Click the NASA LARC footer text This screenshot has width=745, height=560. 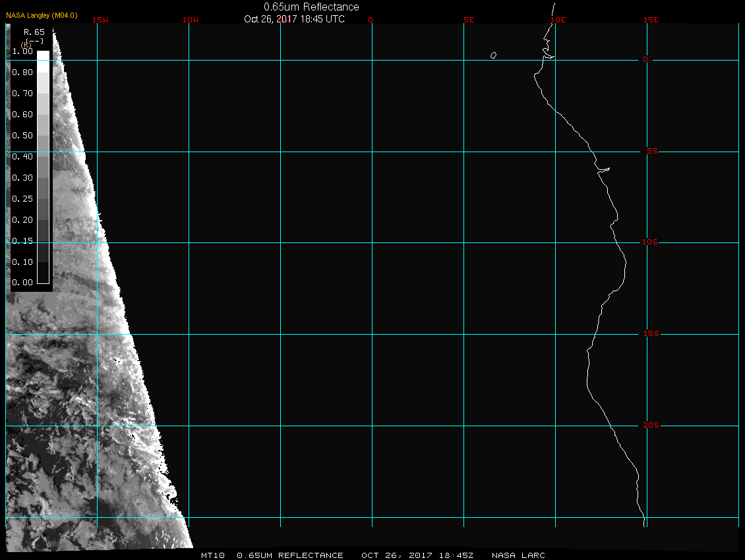(x=520, y=555)
